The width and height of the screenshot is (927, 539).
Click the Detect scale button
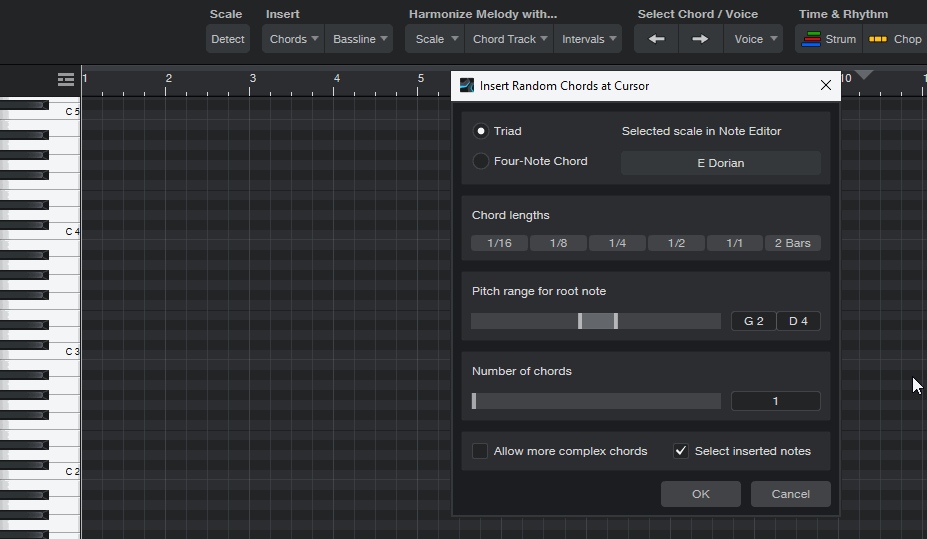coord(228,39)
